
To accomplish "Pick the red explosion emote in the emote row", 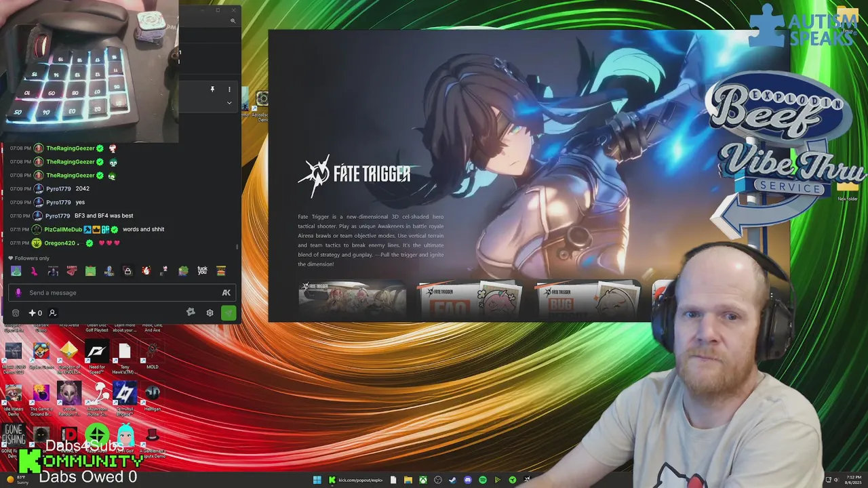I will point(146,270).
